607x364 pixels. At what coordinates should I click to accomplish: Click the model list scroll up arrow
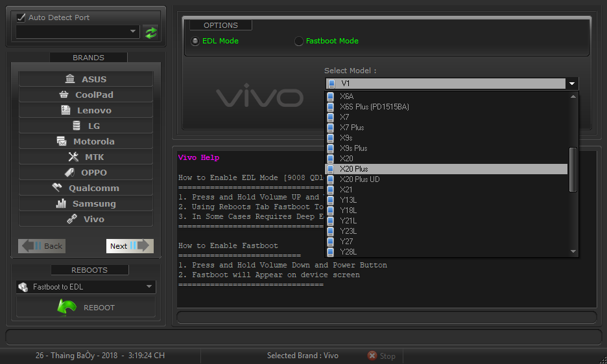(x=573, y=97)
